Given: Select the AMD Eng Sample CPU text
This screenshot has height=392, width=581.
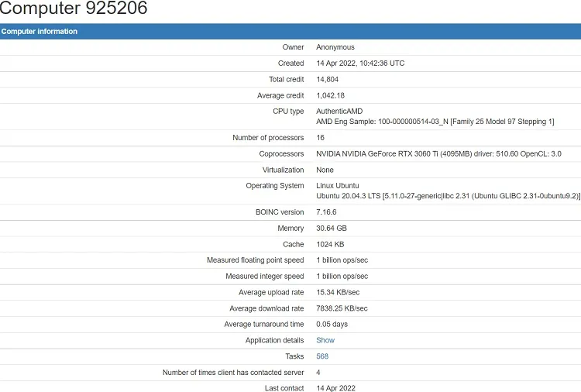Looking at the screenshot, I should pyautogui.click(x=435, y=122).
